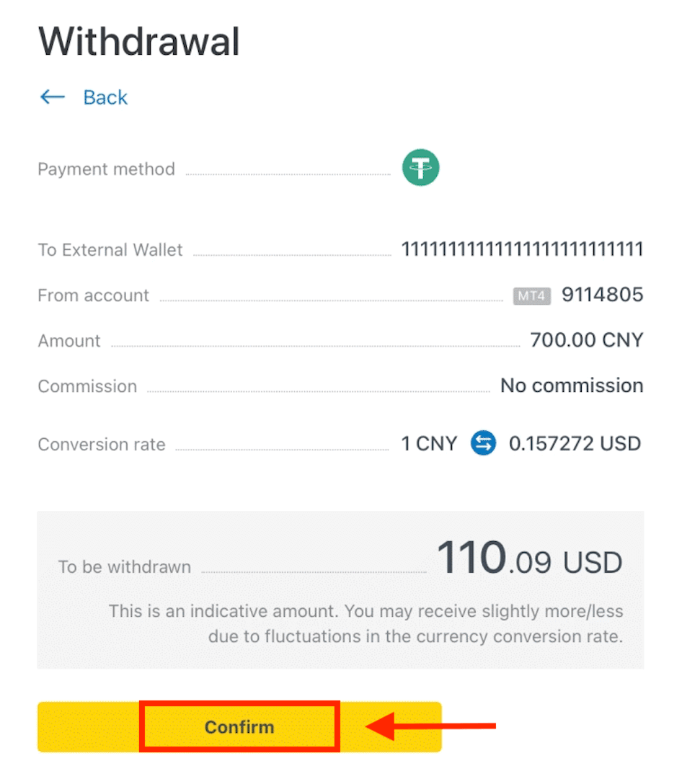Click the 1 CNY rate text
Screen dimensions: 682x784
click(x=429, y=443)
